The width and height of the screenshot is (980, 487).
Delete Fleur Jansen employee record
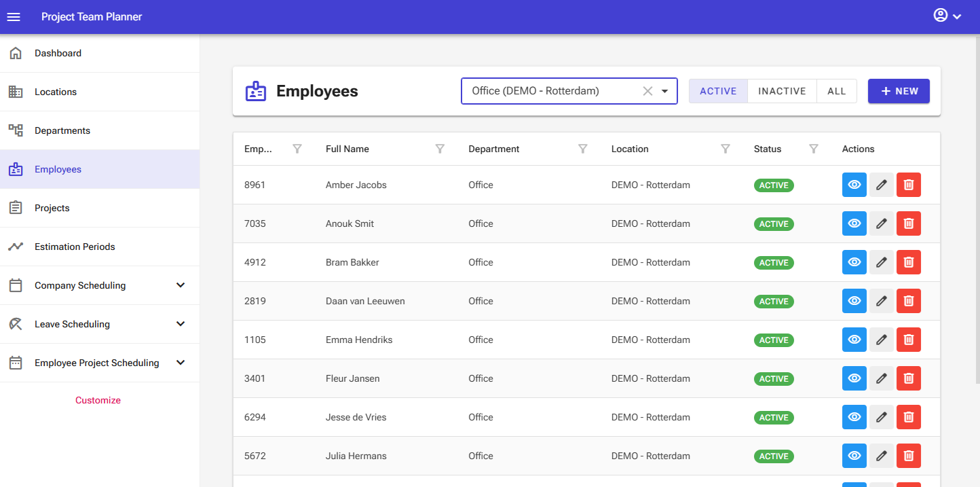(909, 378)
